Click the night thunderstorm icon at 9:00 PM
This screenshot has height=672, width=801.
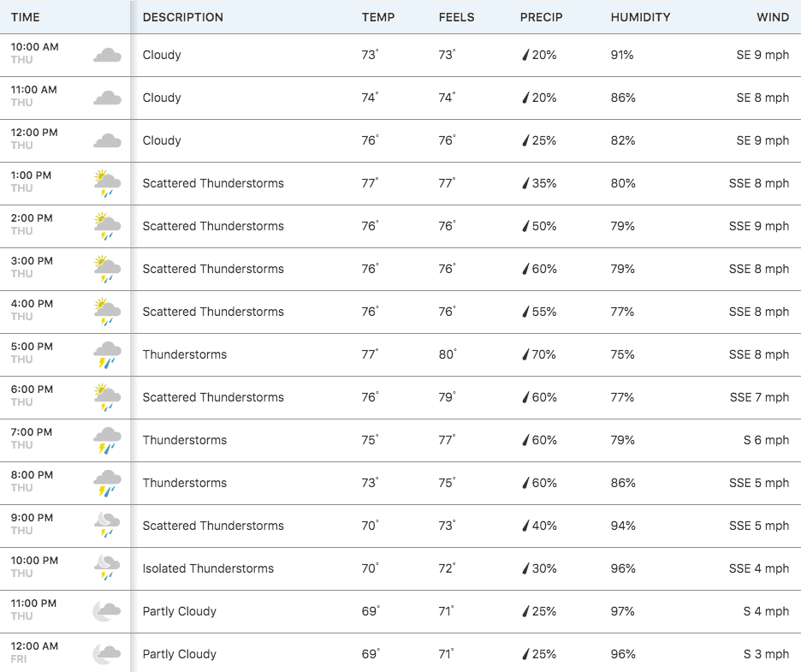107,526
